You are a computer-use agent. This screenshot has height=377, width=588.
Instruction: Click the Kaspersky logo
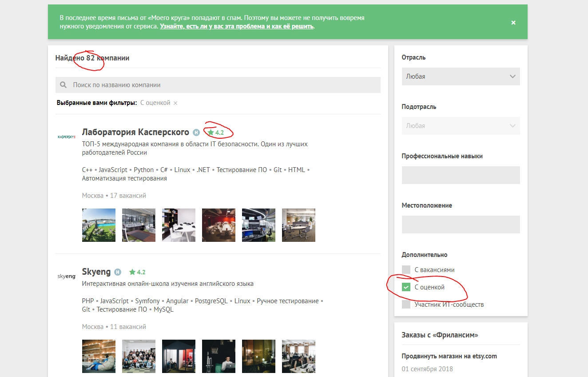67,137
